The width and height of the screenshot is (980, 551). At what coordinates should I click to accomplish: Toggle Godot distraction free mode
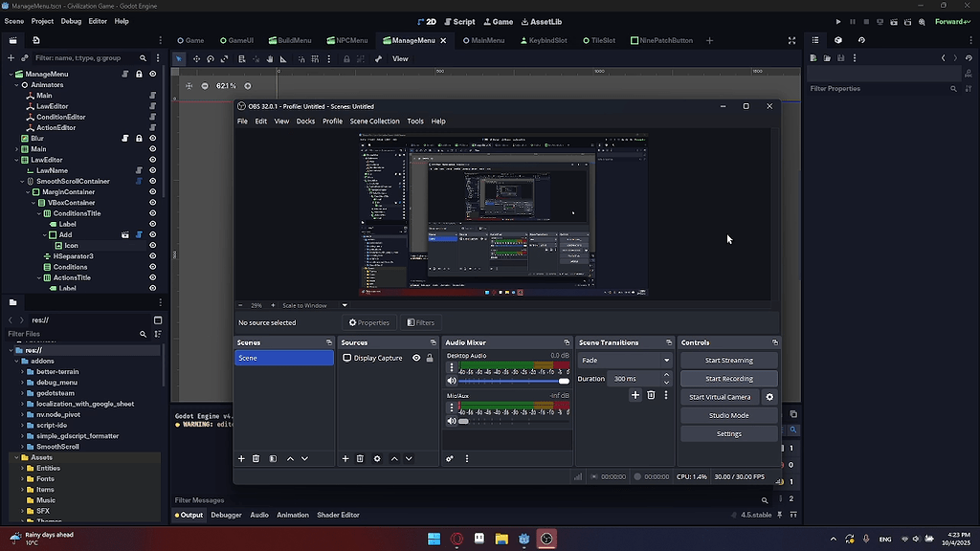click(791, 40)
